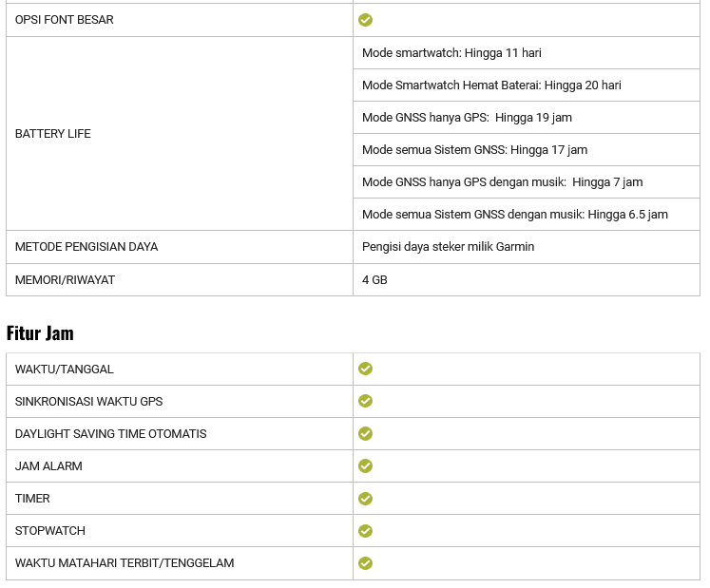Click the Stopwatch row checkmark icon
Viewport: 710px width, 588px height.
click(366, 530)
